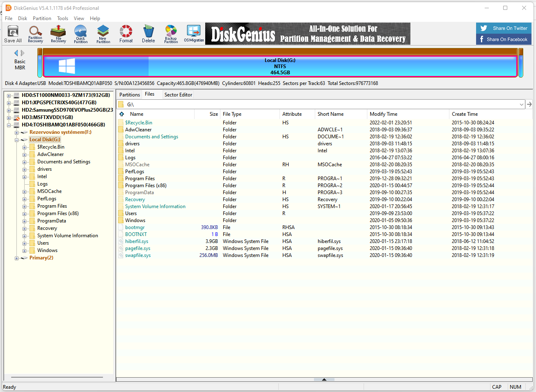Select the Quick Partition icon

[80, 34]
